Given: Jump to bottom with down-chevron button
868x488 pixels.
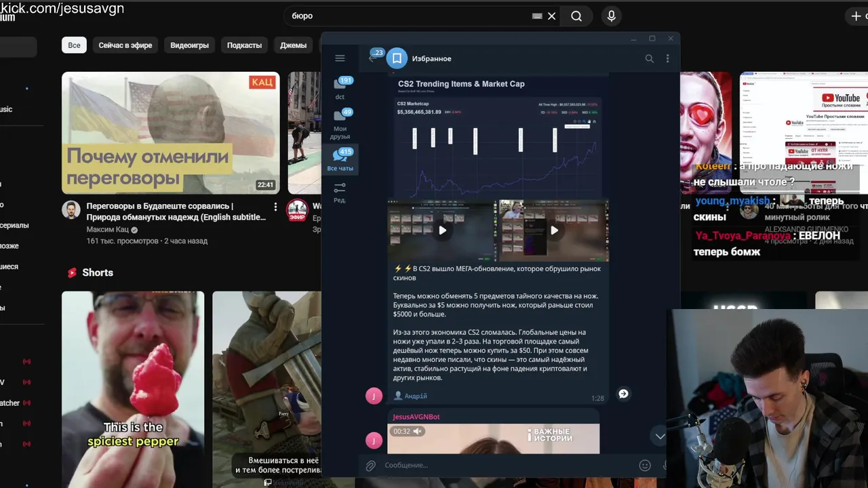Looking at the screenshot, I should click(x=660, y=436).
